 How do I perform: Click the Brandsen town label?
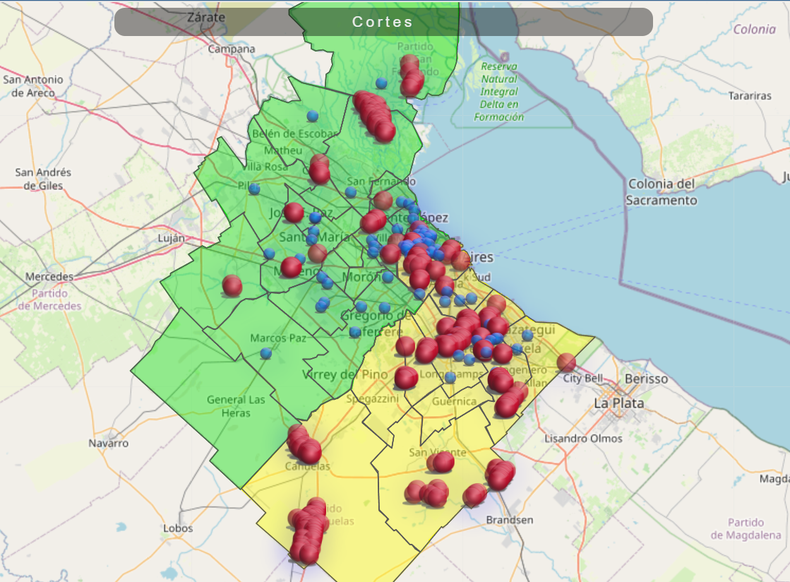[509, 520]
